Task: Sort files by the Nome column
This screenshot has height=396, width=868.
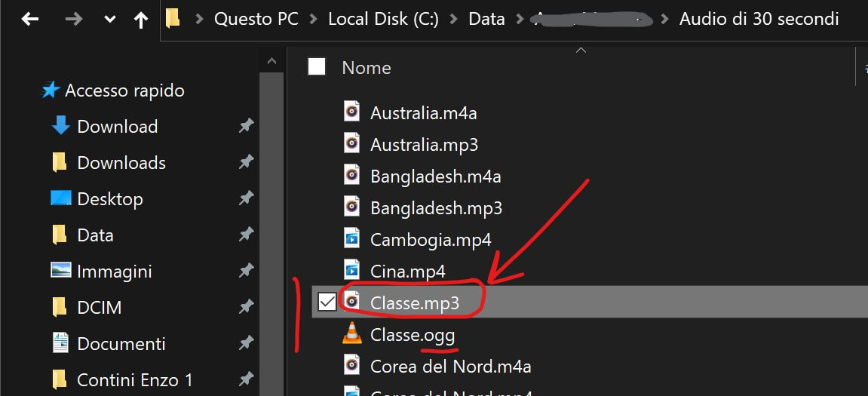Action: click(367, 68)
